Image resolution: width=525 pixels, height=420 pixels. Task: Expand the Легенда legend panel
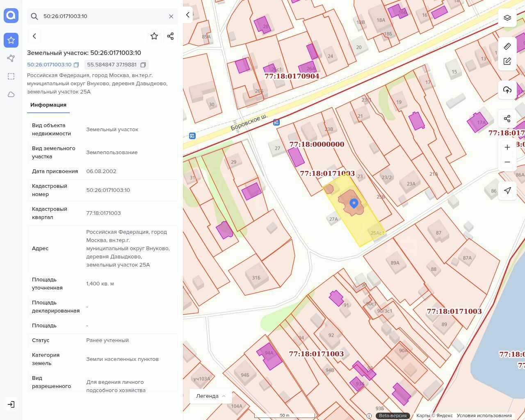[x=211, y=396]
